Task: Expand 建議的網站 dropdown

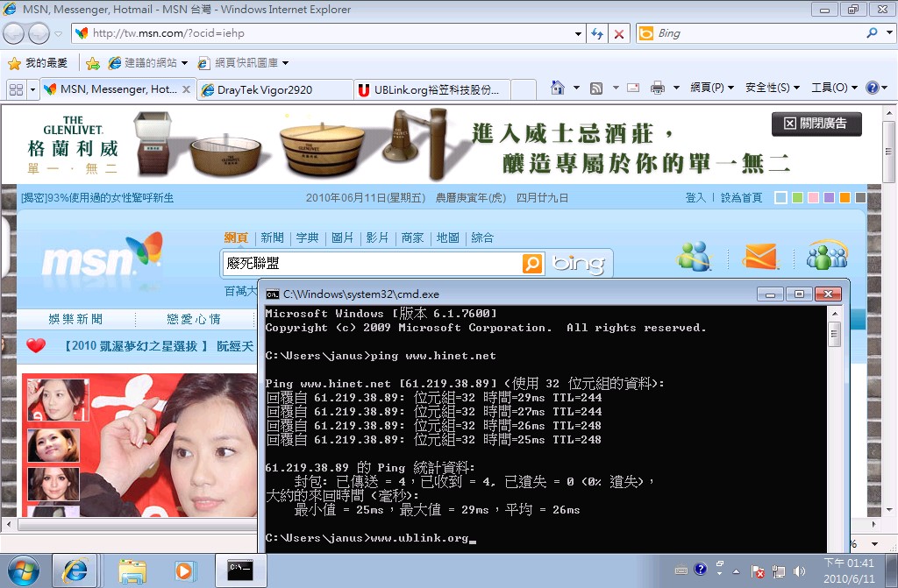Action: (x=184, y=63)
